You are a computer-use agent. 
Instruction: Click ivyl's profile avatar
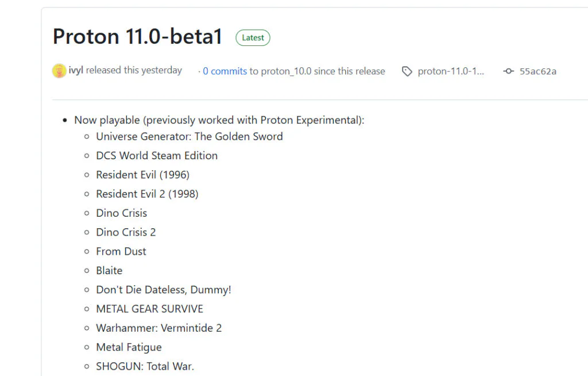click(x=60, y=70)
